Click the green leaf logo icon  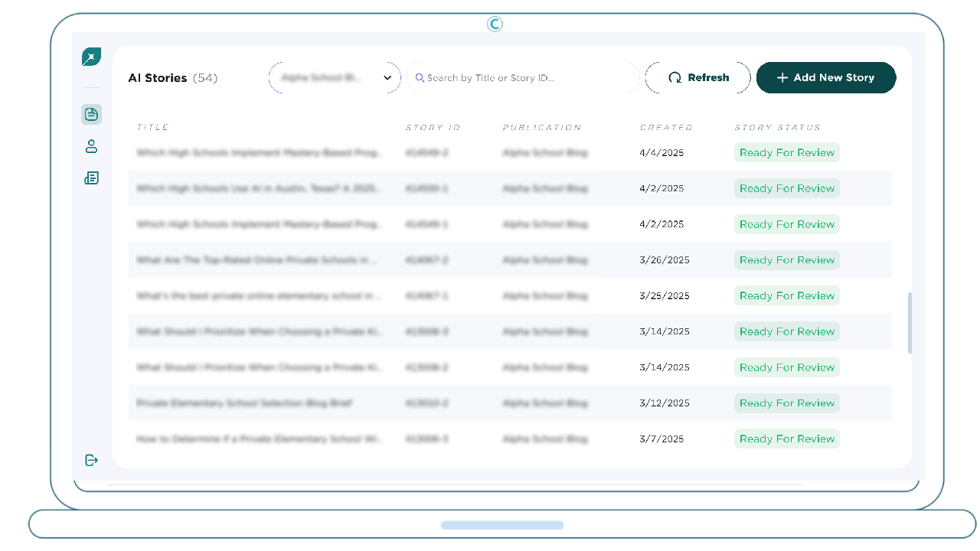point(91,57)
